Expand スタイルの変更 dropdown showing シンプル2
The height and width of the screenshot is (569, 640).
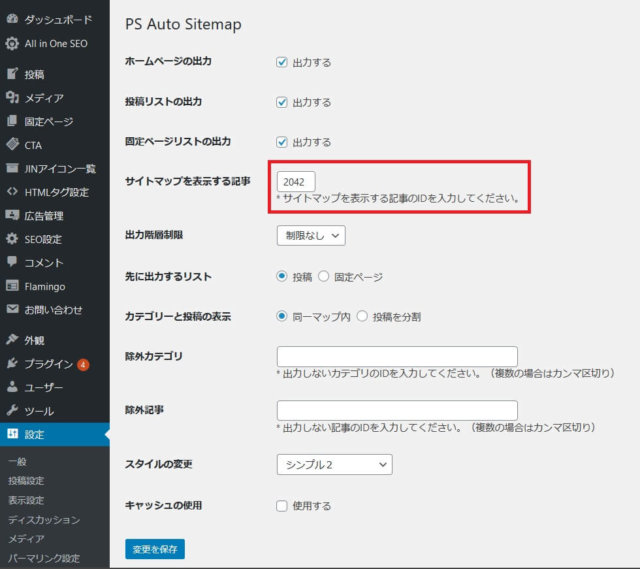[334, 464]
